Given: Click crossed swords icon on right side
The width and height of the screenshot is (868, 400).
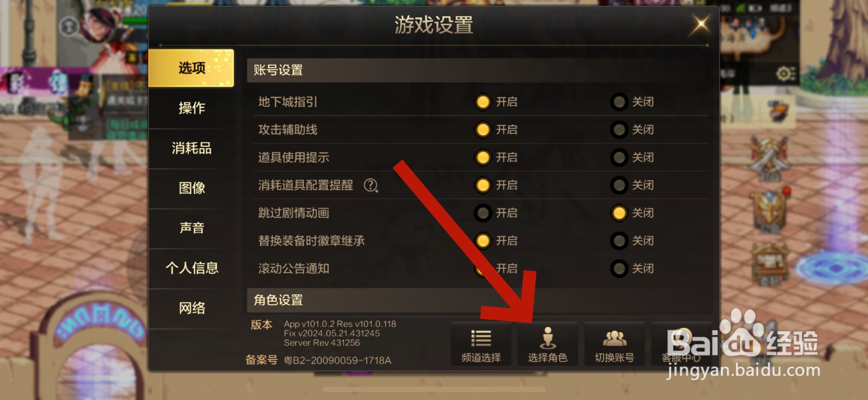Looking at the screenshot, I should click(769, 157).
